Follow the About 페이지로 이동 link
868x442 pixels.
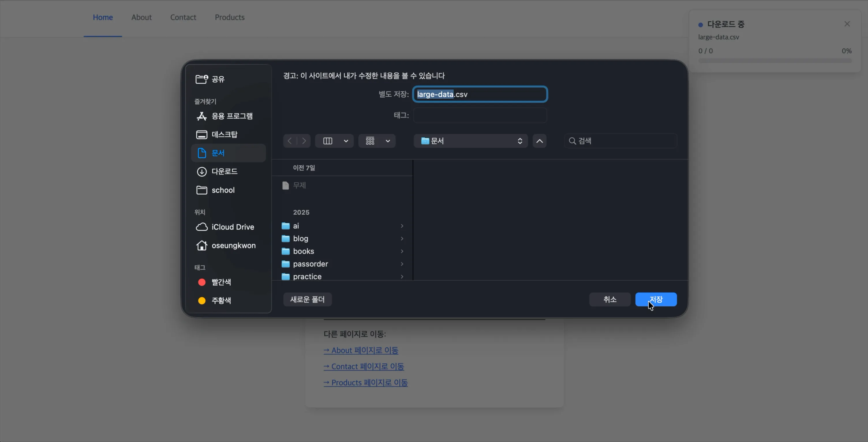[x=361, y=350]
